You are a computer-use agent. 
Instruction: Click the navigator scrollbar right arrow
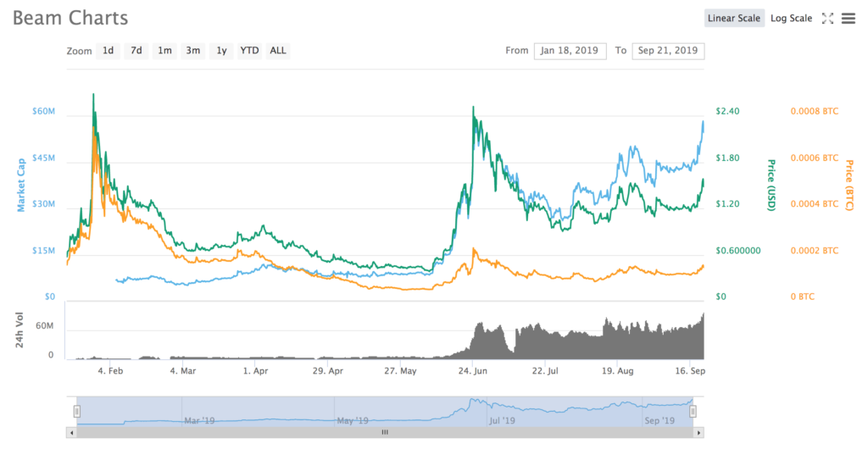(699, 432)
